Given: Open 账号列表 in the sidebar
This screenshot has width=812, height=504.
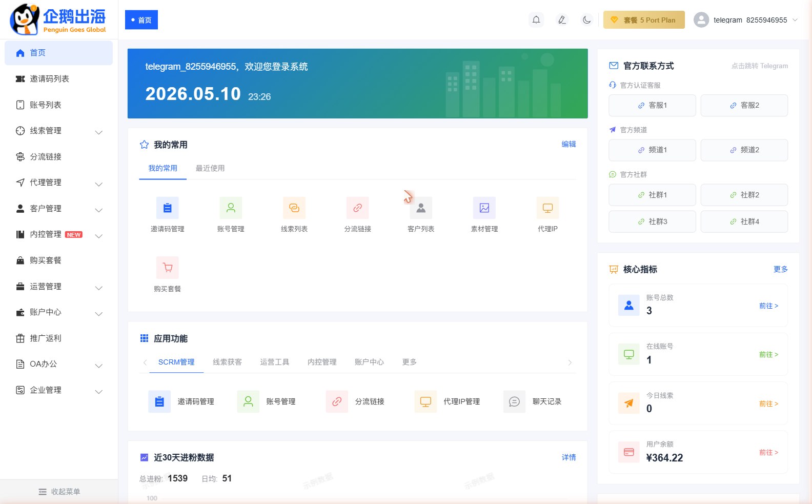Looking at the screenshot, I should pos(58,105).
